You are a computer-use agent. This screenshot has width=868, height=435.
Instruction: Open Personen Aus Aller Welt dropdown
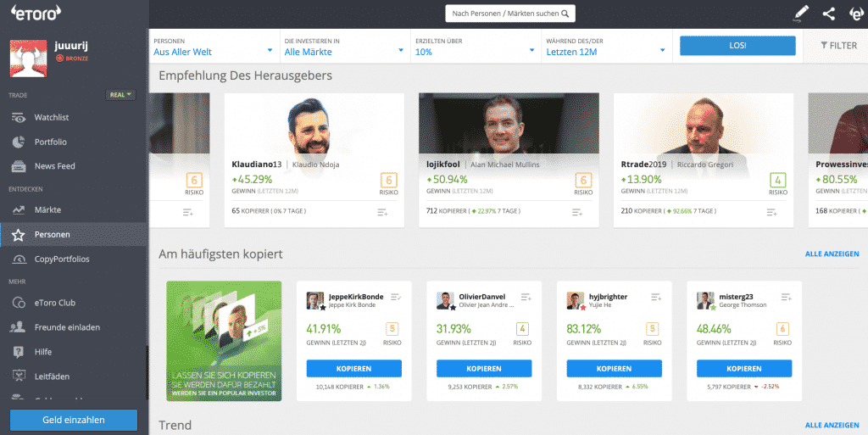tap(214, 47)
